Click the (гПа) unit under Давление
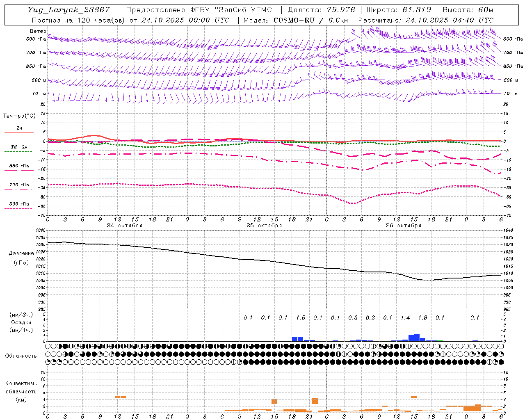This screenshot has height=420, width=525. click(21, 262)
